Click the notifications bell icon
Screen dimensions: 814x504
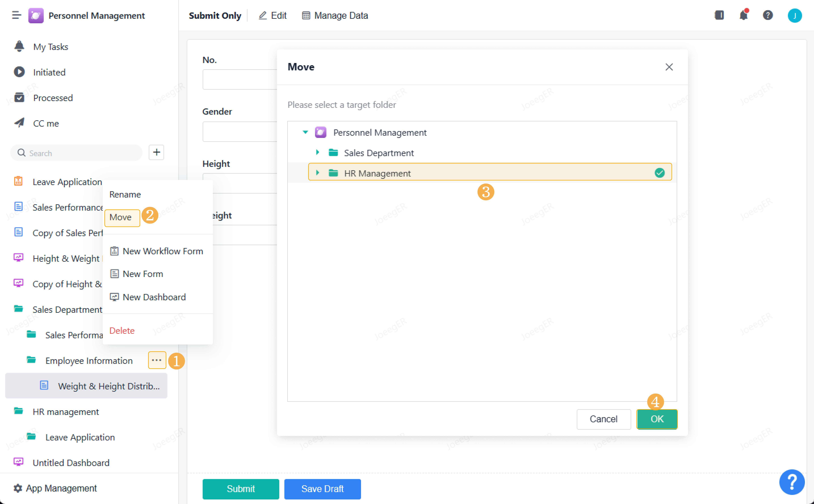pyautogui.click(x=744, y=15)
